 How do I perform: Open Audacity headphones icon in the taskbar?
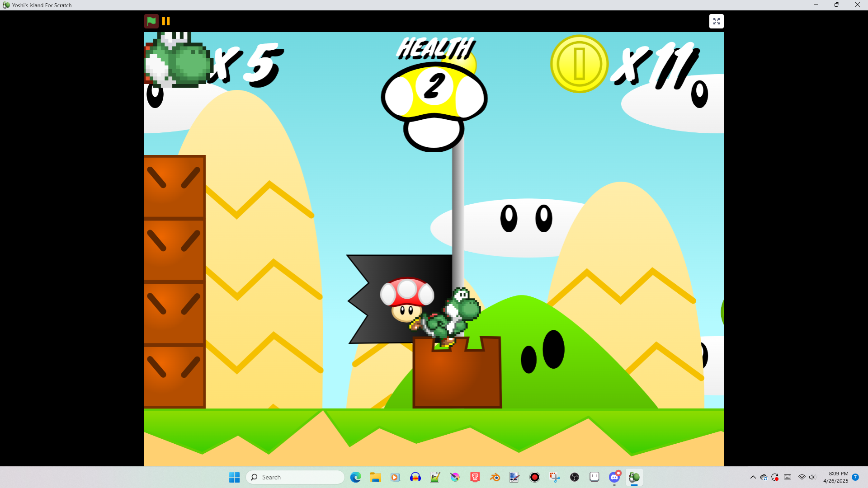415,477
